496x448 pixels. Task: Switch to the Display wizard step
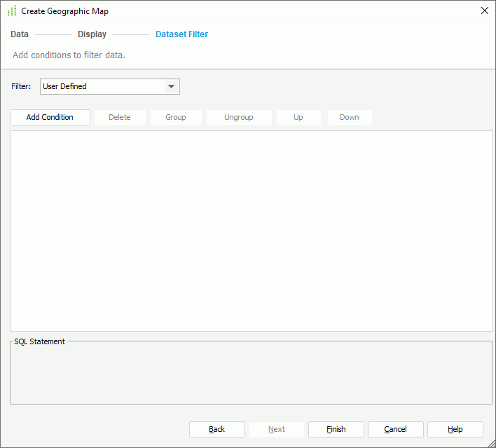tap(92, 34)
